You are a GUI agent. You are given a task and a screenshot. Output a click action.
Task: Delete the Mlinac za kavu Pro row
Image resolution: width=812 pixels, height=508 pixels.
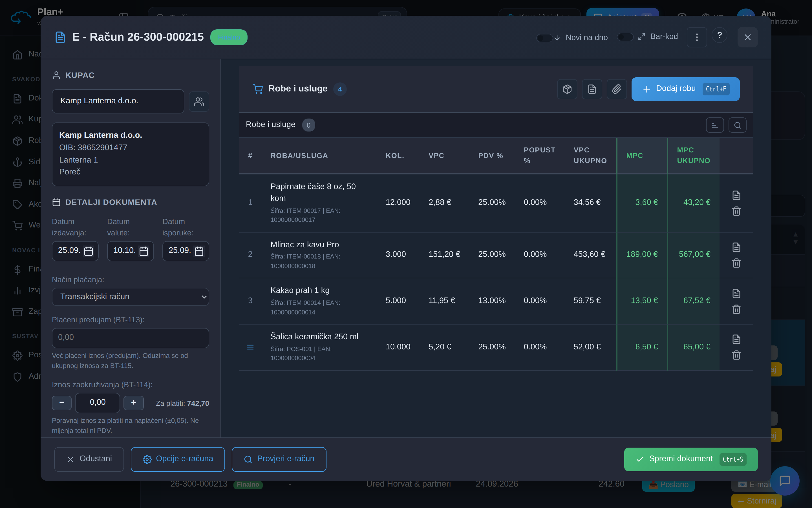[736, 263]
